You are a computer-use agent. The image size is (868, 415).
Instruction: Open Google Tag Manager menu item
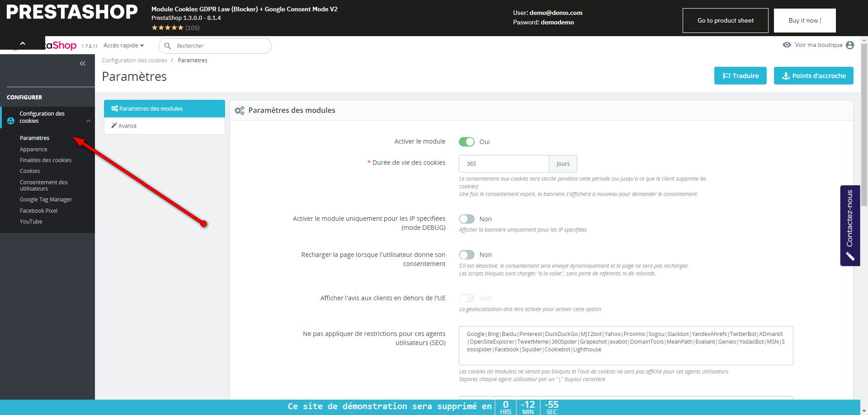tap(46, 200)
